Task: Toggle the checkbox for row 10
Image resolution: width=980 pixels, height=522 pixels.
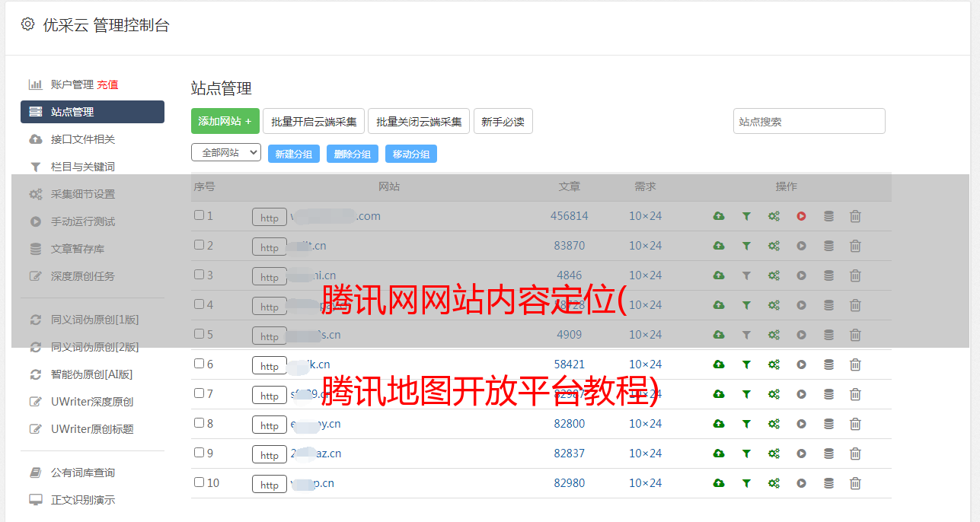Action: click(200, 482)
